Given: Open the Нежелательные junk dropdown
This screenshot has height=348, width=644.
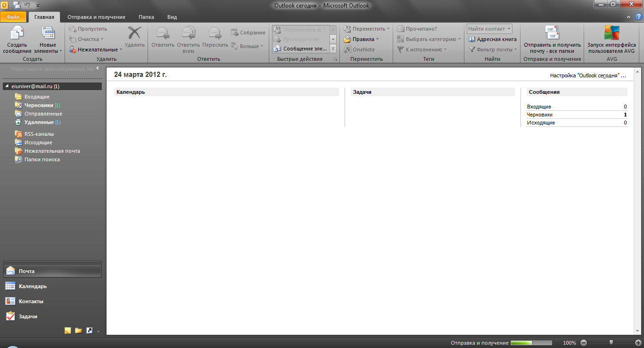Looking at the screenshot, I should (x=95, y=50).
